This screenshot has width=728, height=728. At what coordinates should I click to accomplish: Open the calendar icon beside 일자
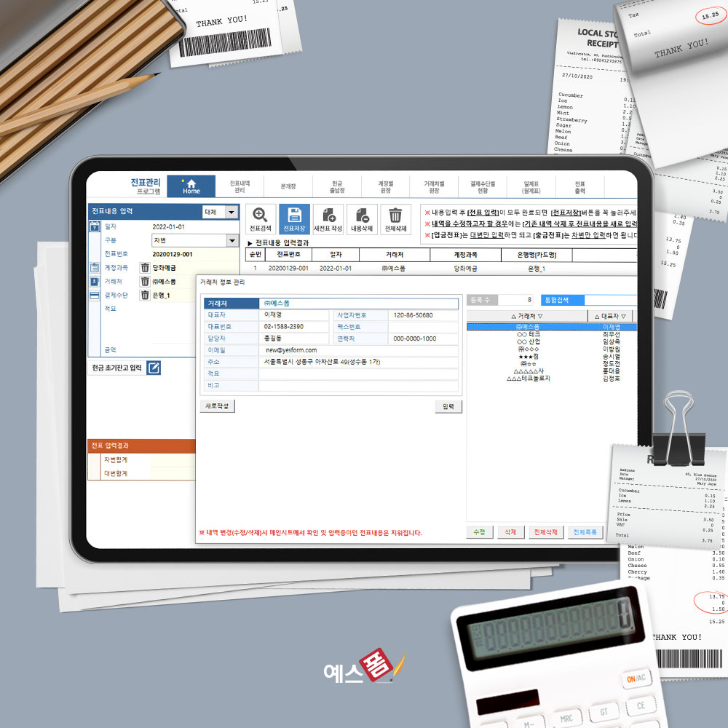click(94, 226)
